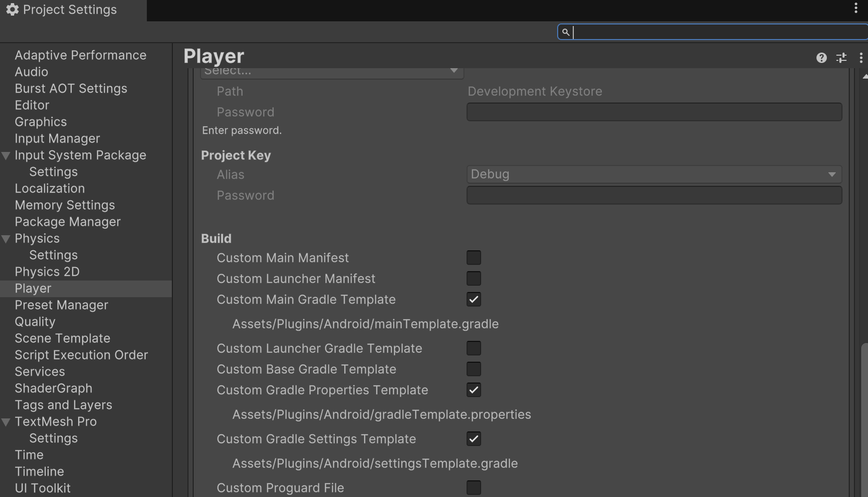Click Assets/Plugins/Android/settingsTemplate.gradle path
The width and height of the screenshot is (868, 497).
pos(375,463)
